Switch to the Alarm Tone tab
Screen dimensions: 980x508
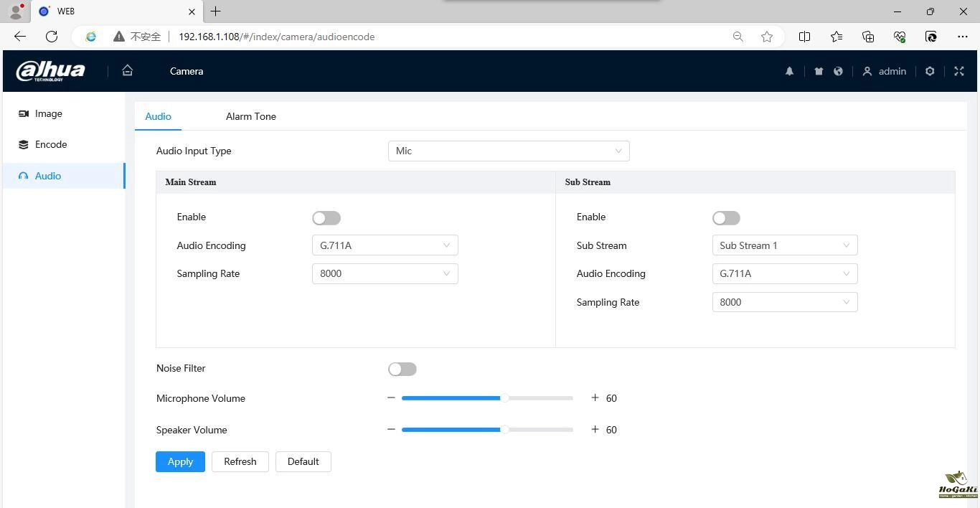(x=250, y=116)
